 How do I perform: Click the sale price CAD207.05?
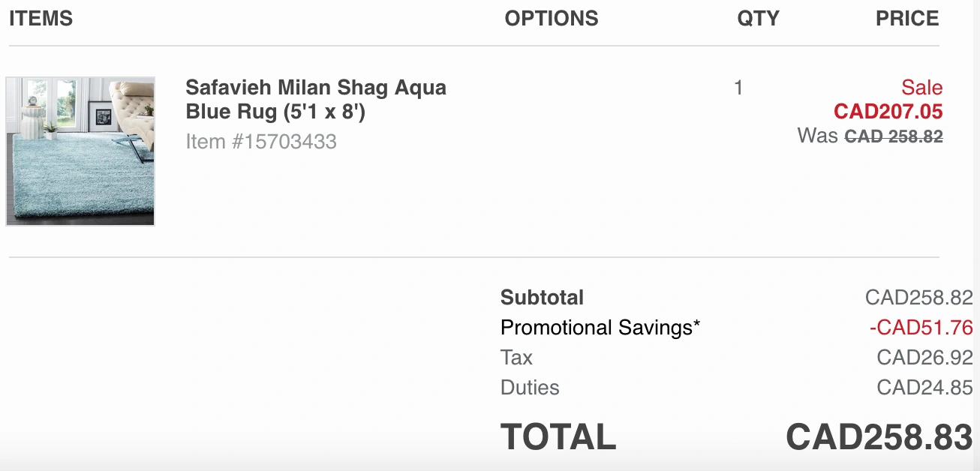[x=888, y=112]
